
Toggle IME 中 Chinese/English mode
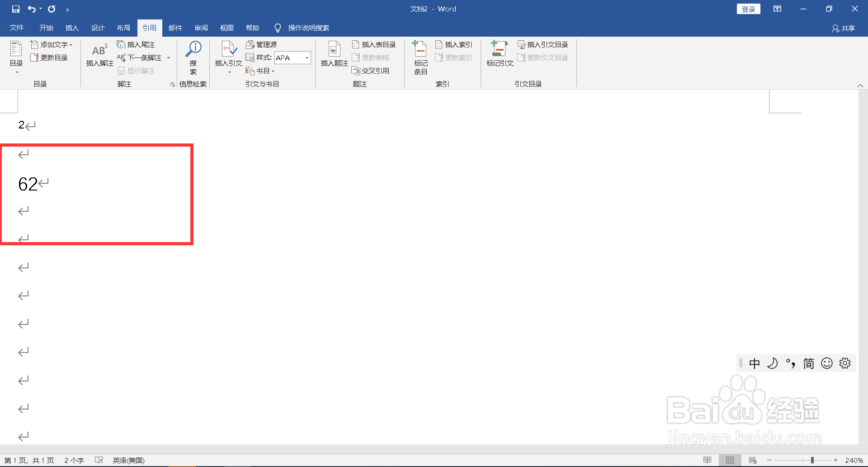(755, 363)
